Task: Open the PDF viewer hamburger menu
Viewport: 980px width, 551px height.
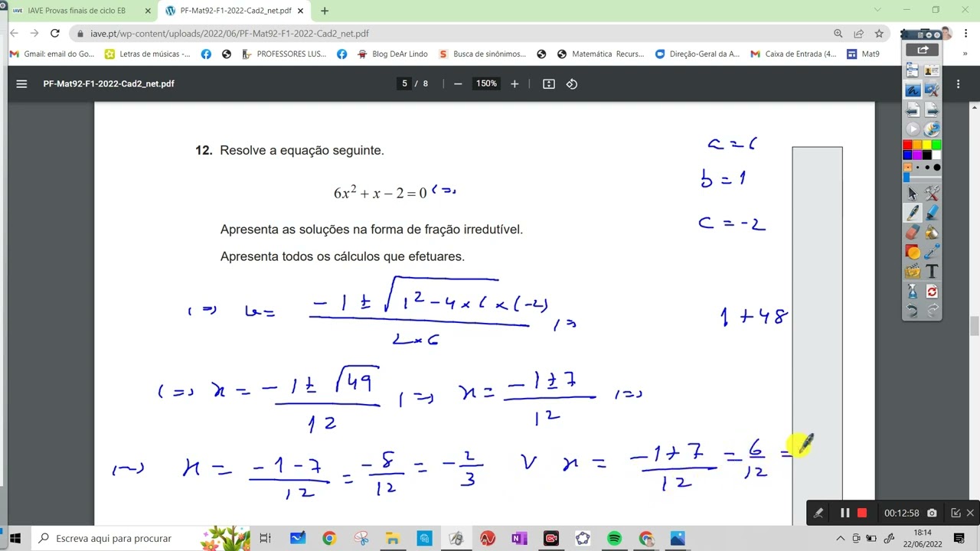Action: [x=21, y=83]
